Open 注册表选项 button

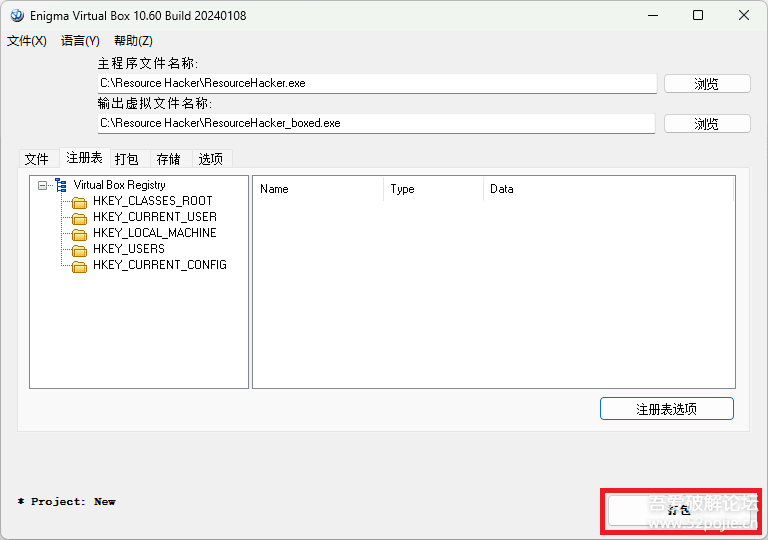667,409
